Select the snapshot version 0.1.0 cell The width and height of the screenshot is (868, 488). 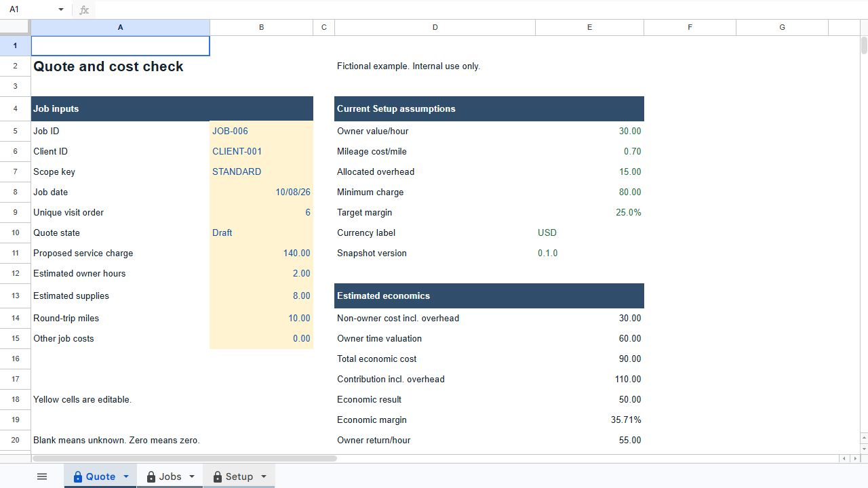pos(589,253)
